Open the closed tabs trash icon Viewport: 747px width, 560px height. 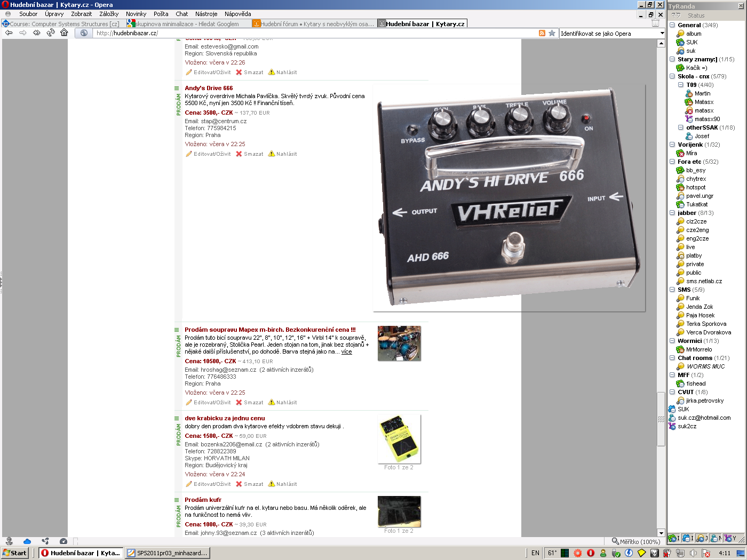[655, 23]
